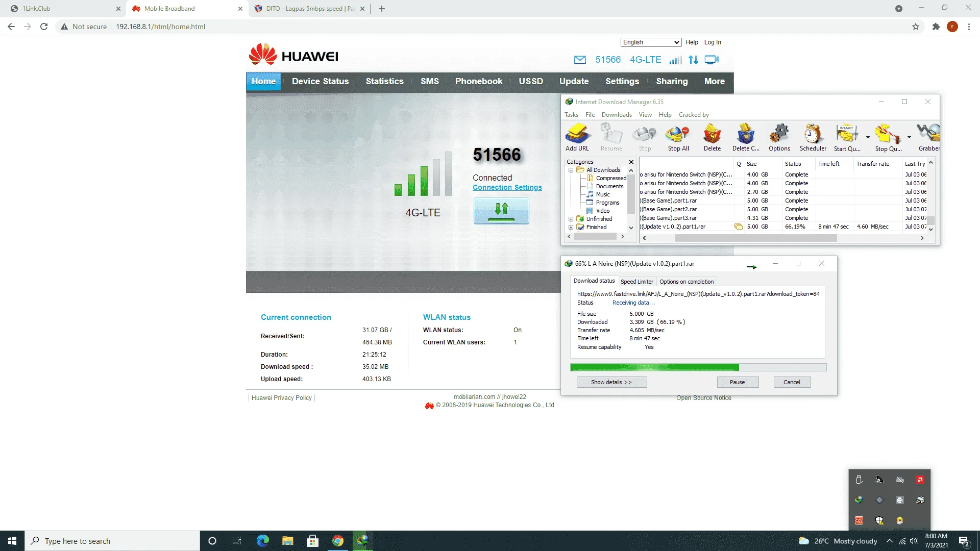This screenshot has width=980, height=551.
Task: Bookmark this page with the star icon
Action: click(916, 27)
